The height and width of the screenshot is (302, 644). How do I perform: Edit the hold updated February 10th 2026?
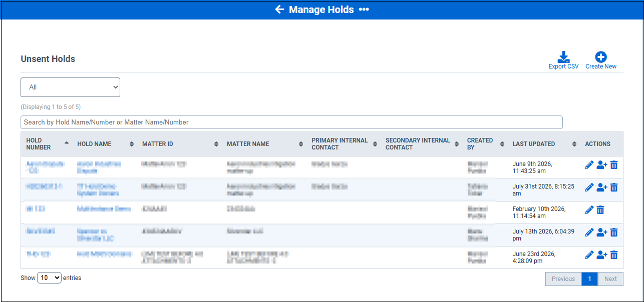(x=589, y=210)
